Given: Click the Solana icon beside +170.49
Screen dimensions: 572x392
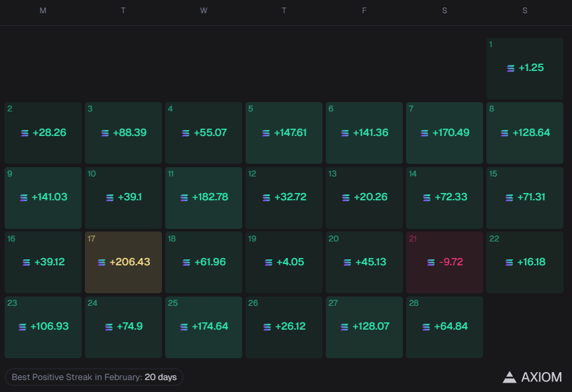Looking at the screenshot, I should pyautogui.click(x=425, y=133).
